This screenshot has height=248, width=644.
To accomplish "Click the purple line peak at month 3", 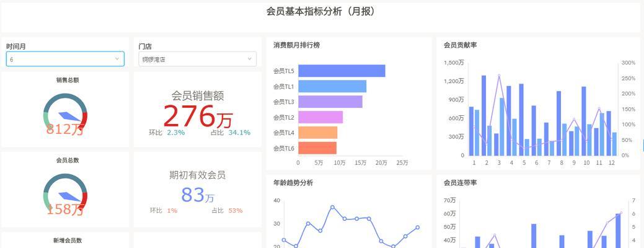I will (x=499, y=76).
